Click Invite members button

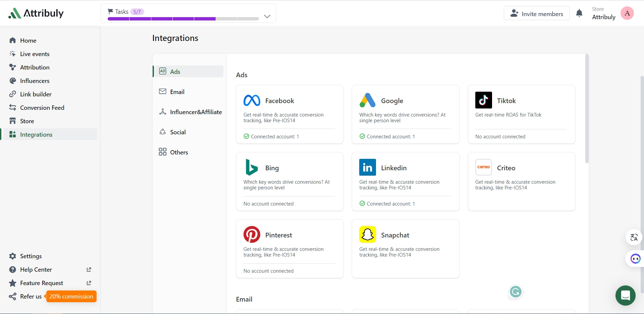(x=536, y=13)
